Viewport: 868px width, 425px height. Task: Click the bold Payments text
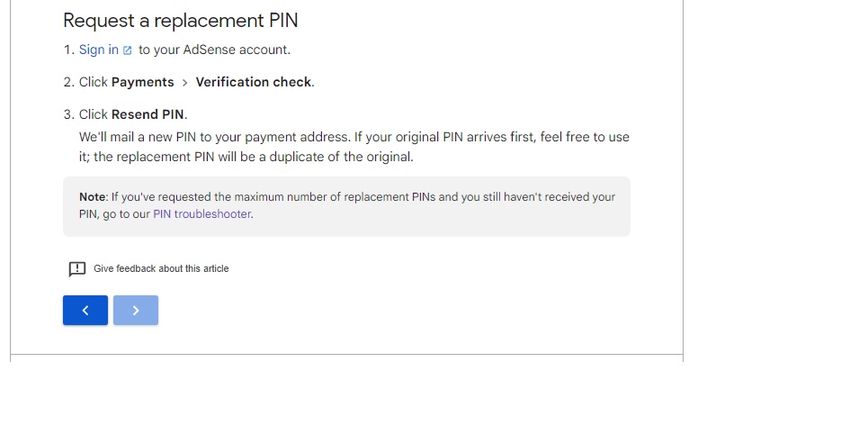tap(143, 82)
